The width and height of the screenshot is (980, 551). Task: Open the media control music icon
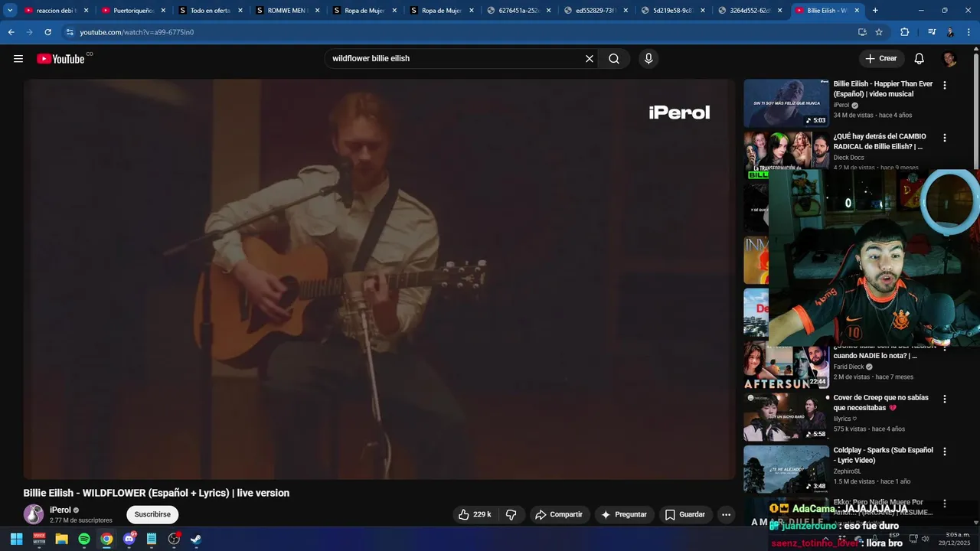click(x=932, y=32)
